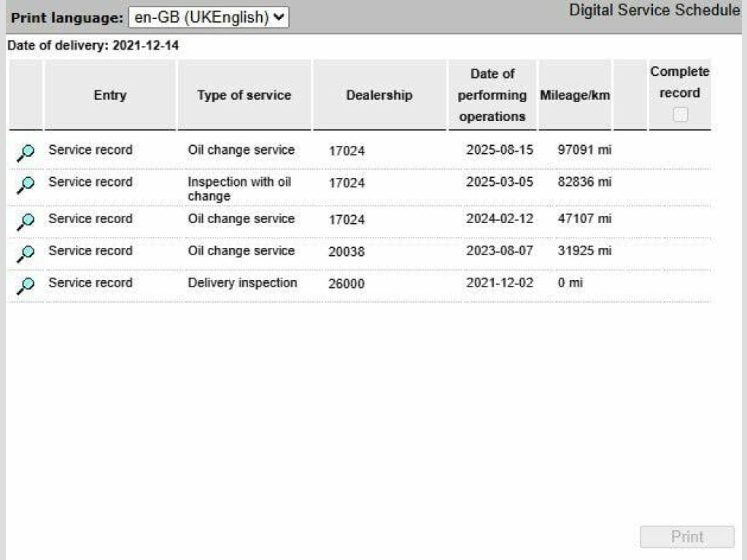The height and width of the screenshot is (560, 747).
Task: Open magnifier for the dealership 20038 record
Action: click(x=26, y=252)
